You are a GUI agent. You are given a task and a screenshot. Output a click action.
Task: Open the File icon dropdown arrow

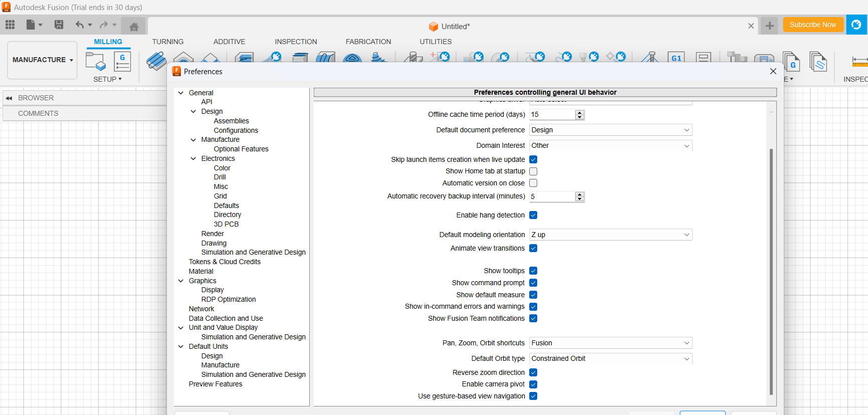[x=41, y=25]
